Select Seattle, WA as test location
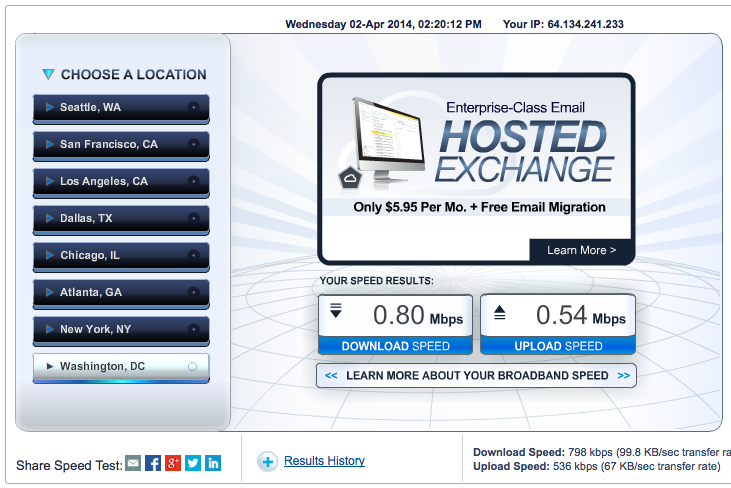This screenshot has height=488, width=731. tap(121, 107)
